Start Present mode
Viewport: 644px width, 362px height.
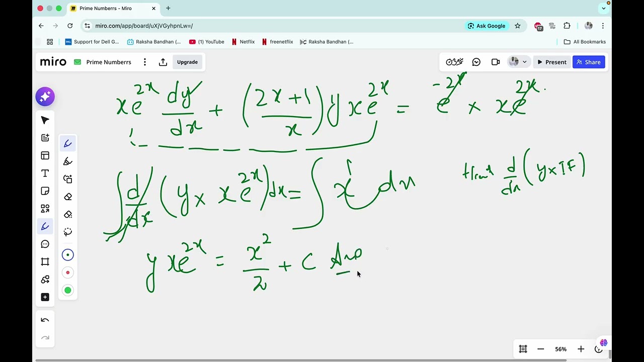(552, 62)
